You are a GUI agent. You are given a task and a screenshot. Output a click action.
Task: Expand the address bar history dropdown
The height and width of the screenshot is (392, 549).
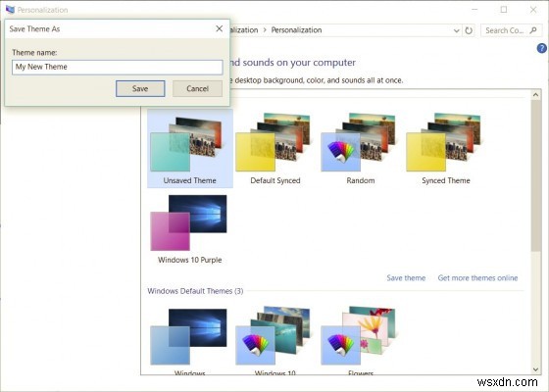pyautogui.click(x=456, y=30)
